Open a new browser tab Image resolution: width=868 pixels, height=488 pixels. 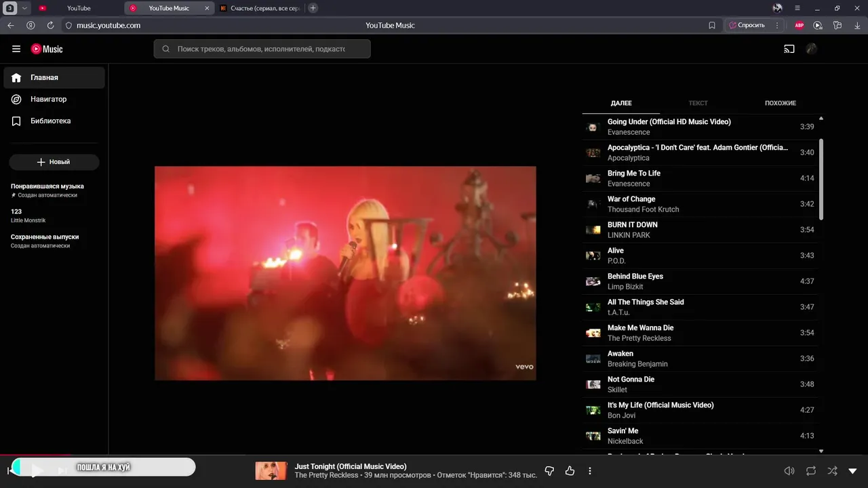pos(313,8)
